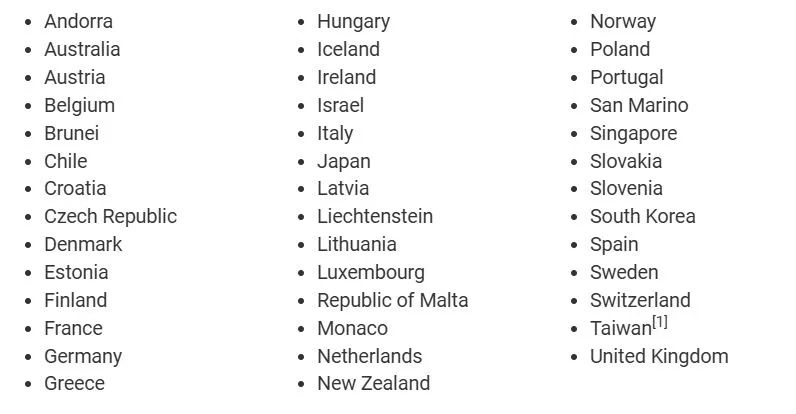Click the United Kingdom entry

pyautogui.click(x=659, y=356)
